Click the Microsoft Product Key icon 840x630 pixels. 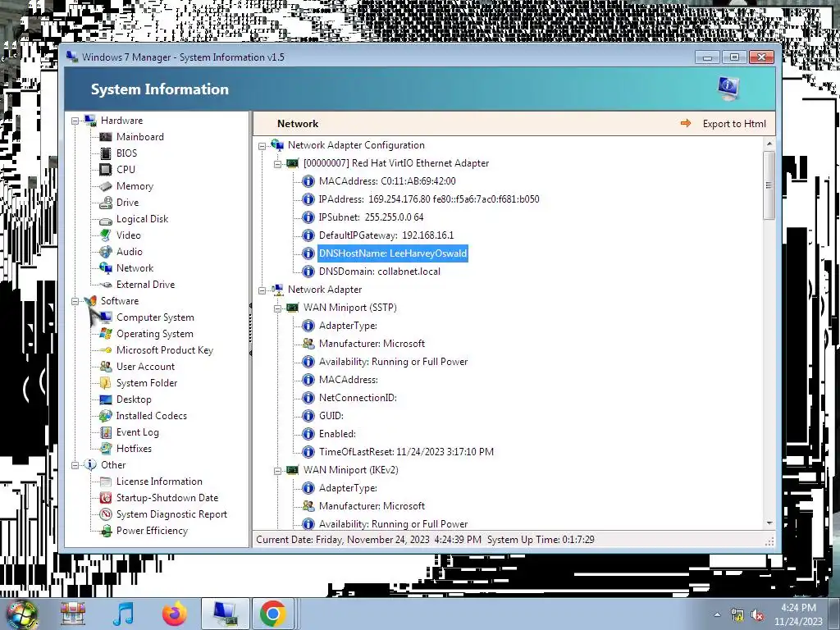106,350
